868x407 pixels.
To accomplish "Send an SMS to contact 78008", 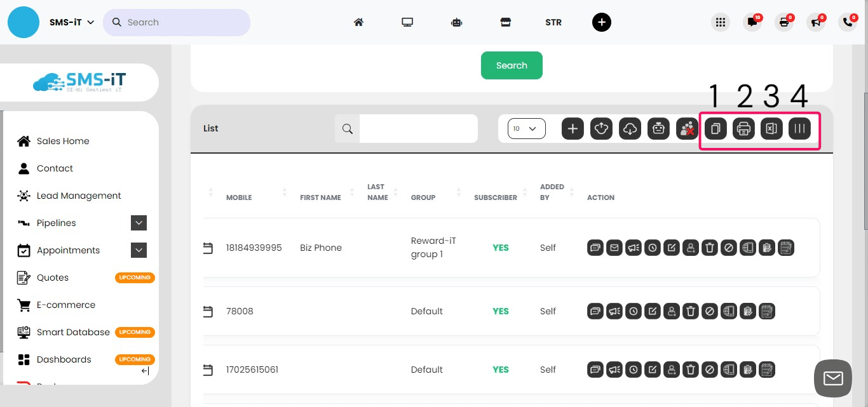I will tap(595, 311).
